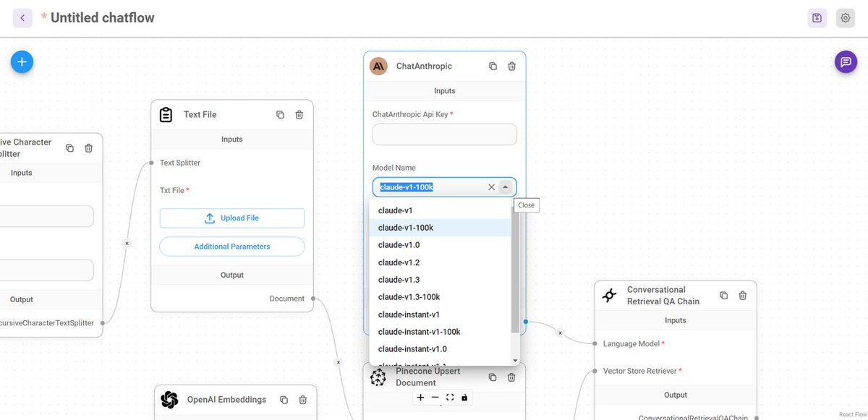Click the React Flow attribution link
The image size is (868, 420).
(851, 415)
